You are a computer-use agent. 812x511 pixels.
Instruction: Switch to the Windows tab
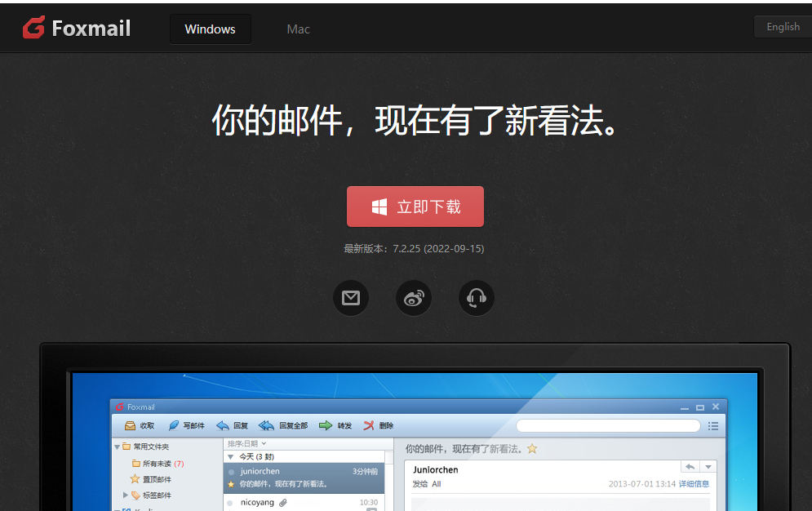coord(211,29)
